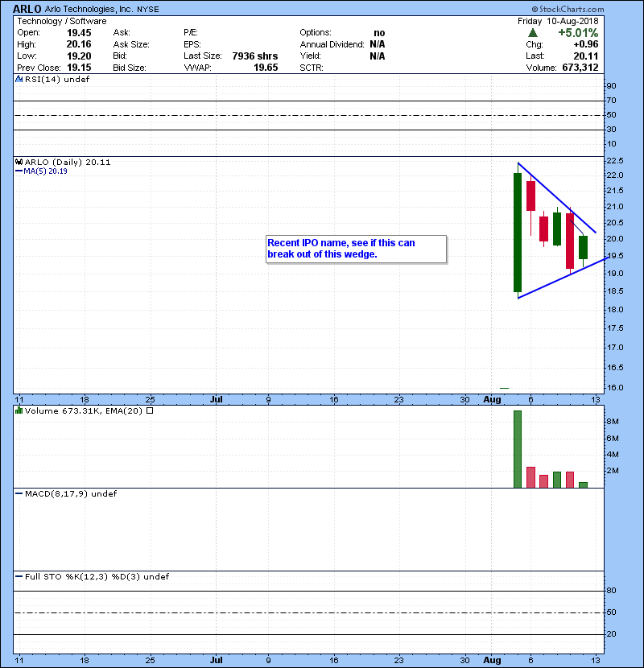The width and height of the screenshot is (644, 668).
Task: Click the RSI(14) undef label
Action: (57, 79)
